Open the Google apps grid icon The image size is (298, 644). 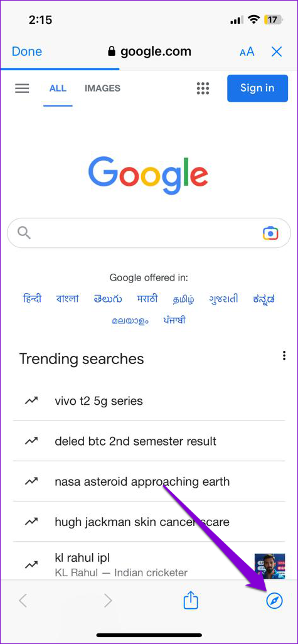click(x=203, y=88)
